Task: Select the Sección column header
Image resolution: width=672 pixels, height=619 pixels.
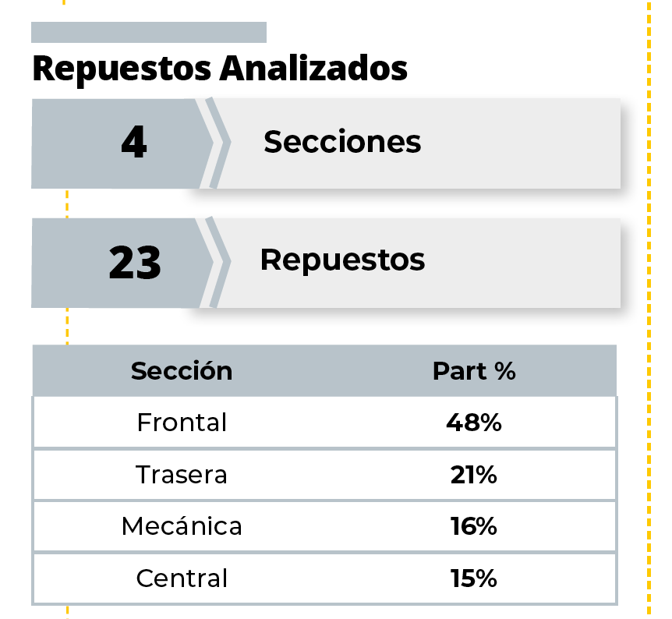Action: pyautogui.click(x=182, y=371)
